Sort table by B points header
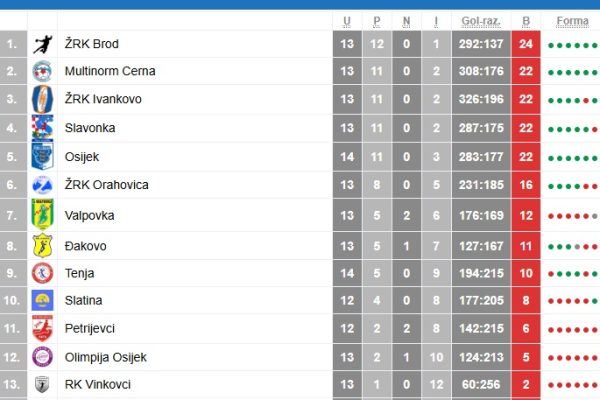The width and height of the screenshot is (600, 400). pos(526,21)
